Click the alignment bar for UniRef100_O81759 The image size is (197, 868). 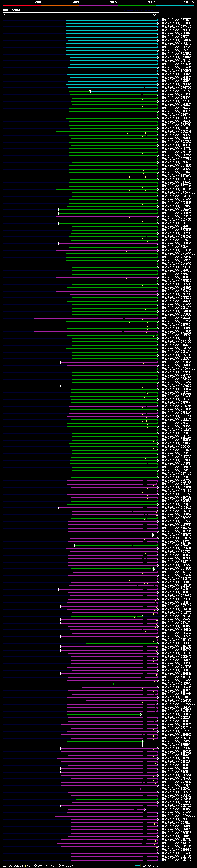coord(114,91)
